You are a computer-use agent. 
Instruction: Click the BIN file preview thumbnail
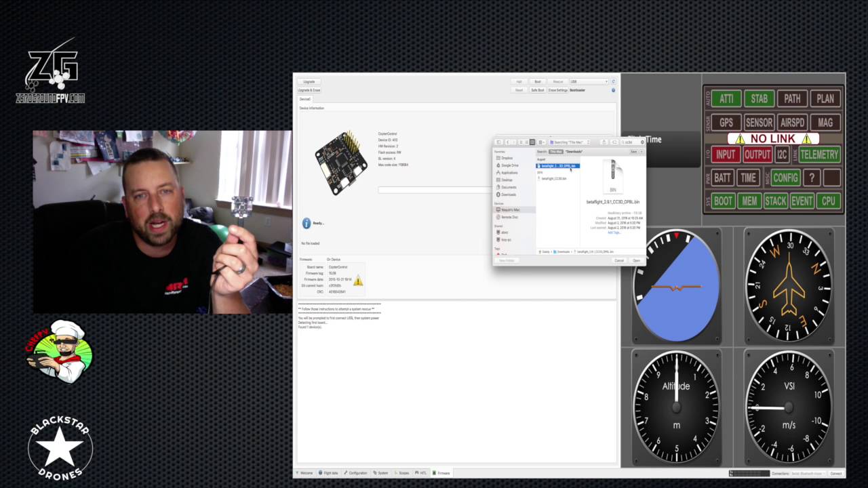[613, 176]
